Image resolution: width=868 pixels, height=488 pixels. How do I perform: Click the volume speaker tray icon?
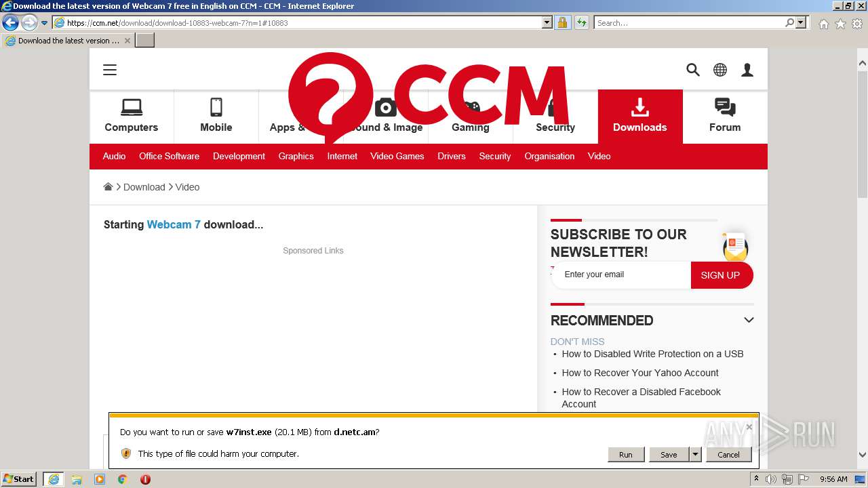pos(771,479)
